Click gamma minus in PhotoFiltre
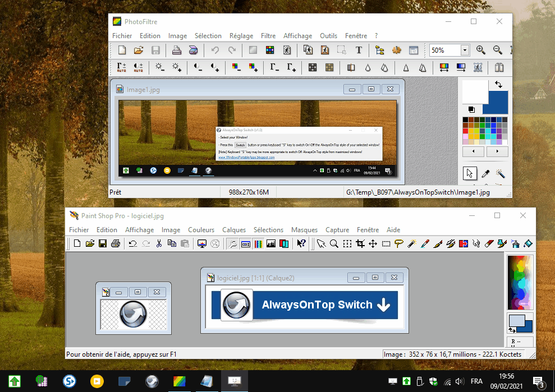This screenshot has height=392, width=555. pos(274,67)
